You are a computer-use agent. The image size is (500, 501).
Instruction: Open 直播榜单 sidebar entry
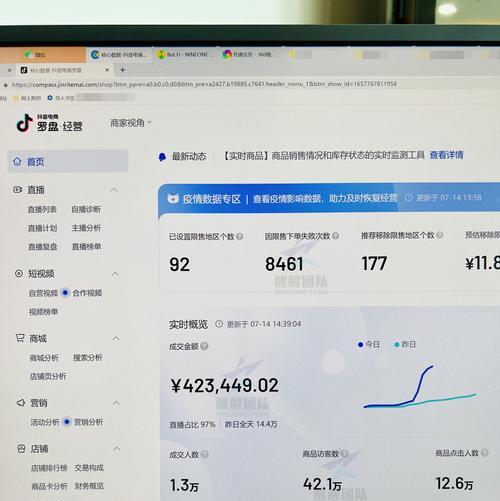pyautogui.click(x=87, y=247)
